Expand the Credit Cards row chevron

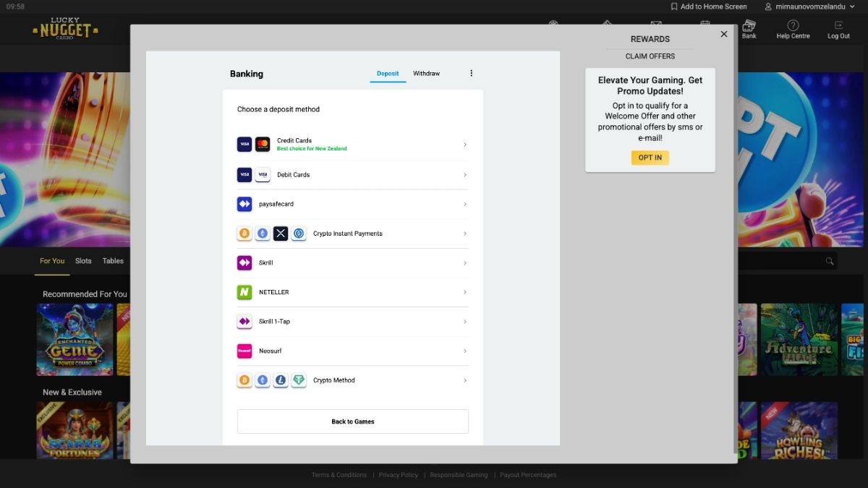click(465, 145)
